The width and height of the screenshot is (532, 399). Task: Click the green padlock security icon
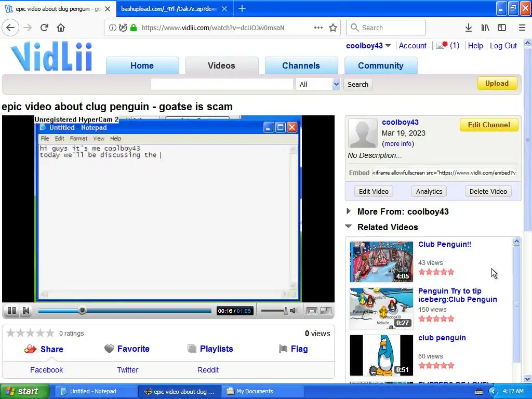[134, 28]
